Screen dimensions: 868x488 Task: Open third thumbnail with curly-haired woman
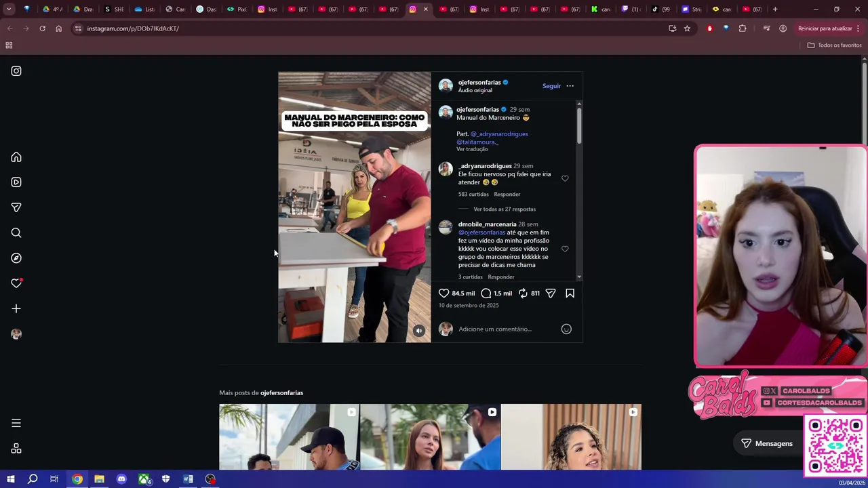point(571,437)
